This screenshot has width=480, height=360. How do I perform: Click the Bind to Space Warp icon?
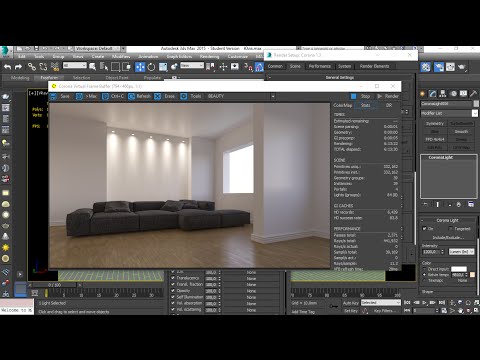[x=55, y=67]
